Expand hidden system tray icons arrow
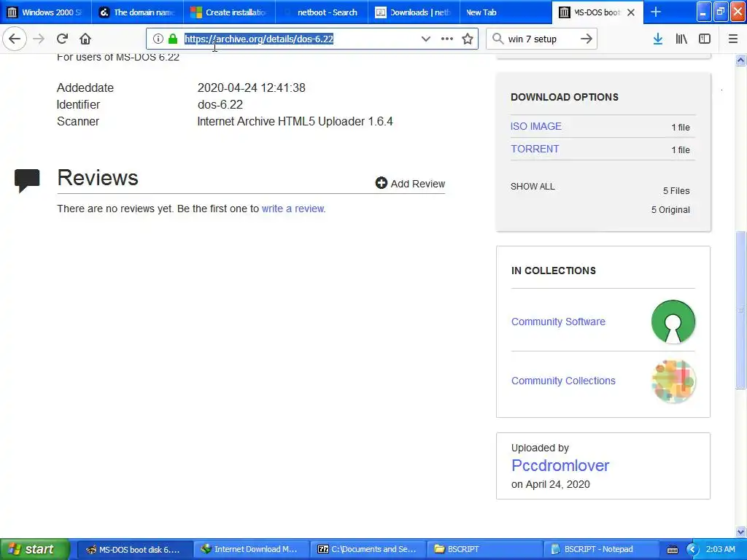This screenshot has height=560, width=747. pyautogui.click(x=692, y=550)
